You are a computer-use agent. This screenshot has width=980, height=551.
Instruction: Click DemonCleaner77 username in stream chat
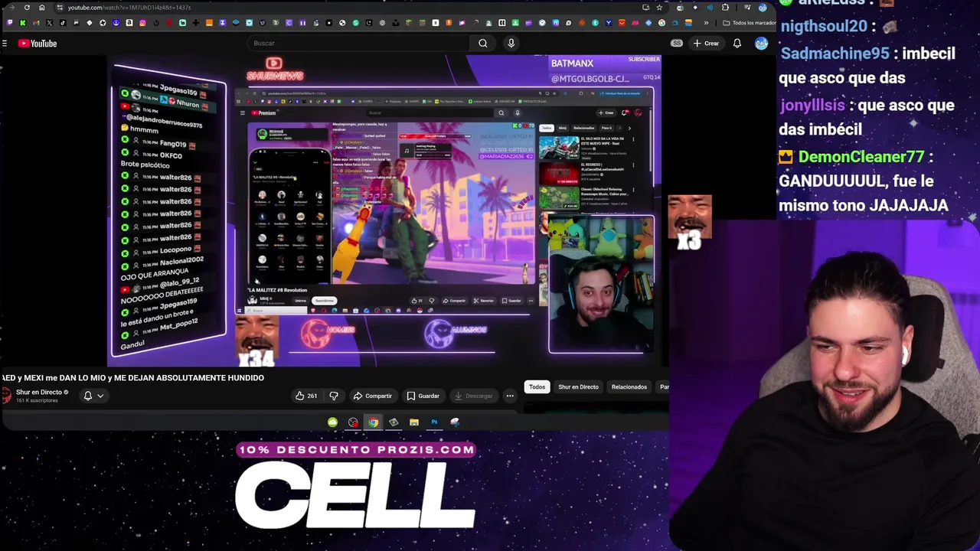click(861, 157)
